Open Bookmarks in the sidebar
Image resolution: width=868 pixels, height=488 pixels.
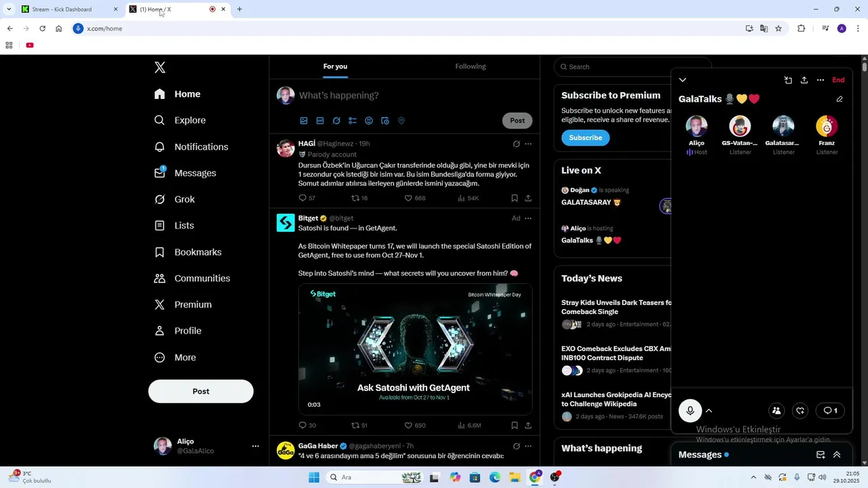(188, 252)
